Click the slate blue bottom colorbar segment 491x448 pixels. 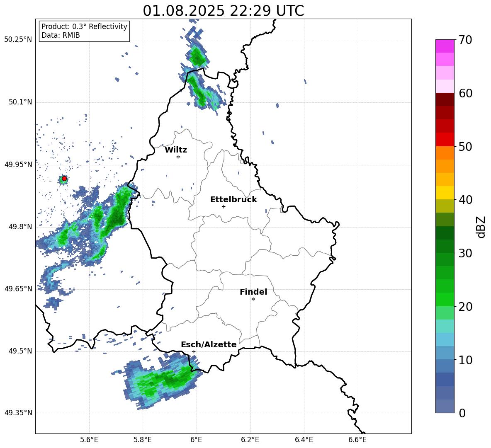point(445,406)
